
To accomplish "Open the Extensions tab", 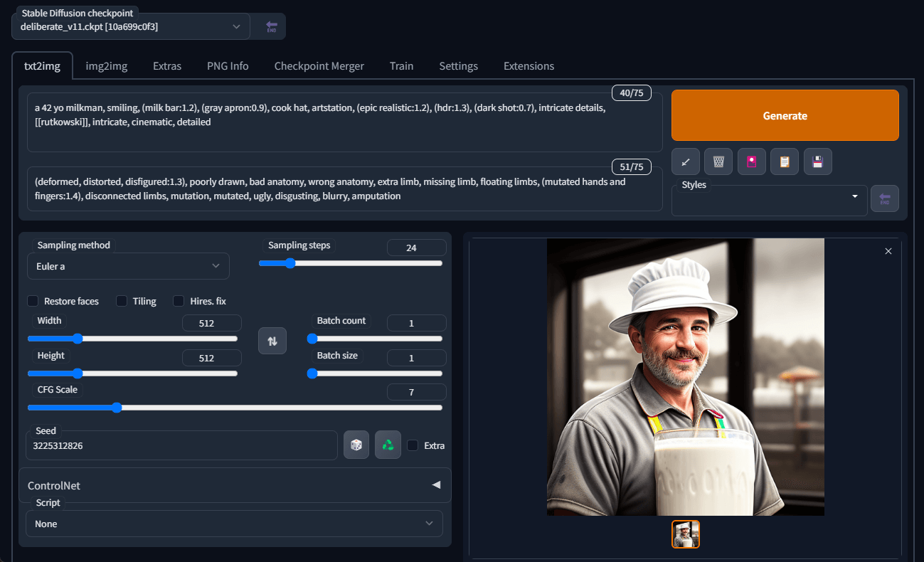I will tap(529, 66).
